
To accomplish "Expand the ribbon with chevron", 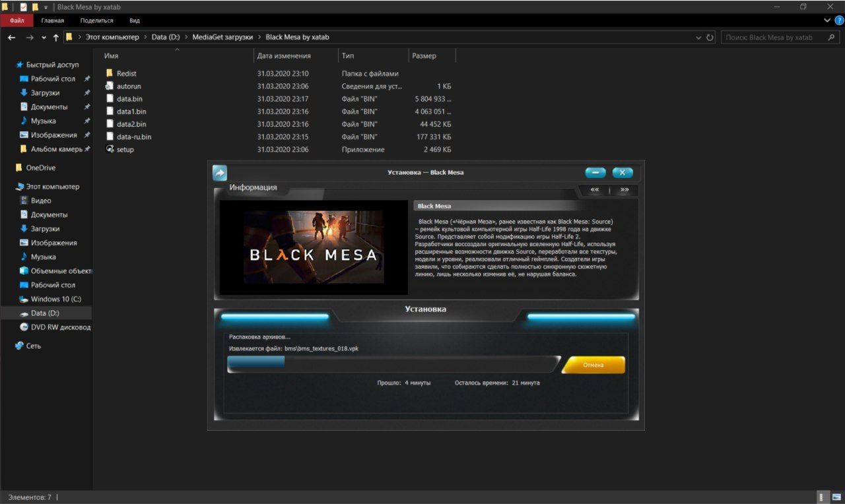I will [827, 20].
